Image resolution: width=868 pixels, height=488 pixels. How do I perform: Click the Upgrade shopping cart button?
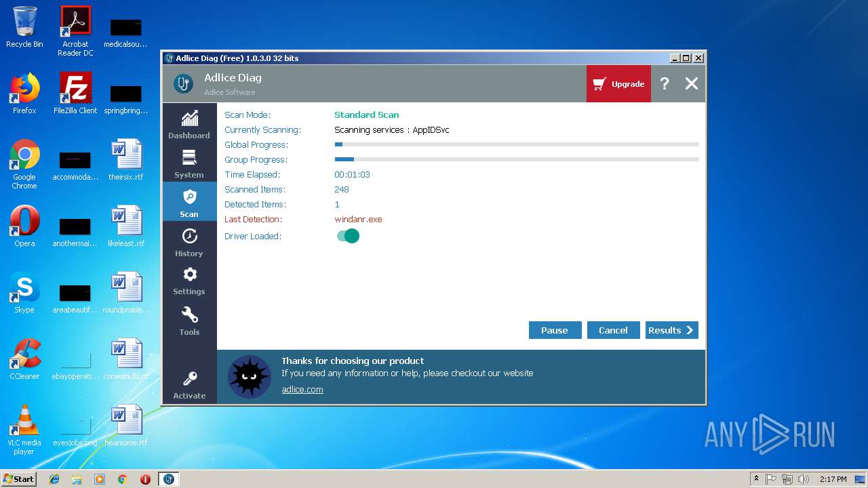[x=618, y=84]
